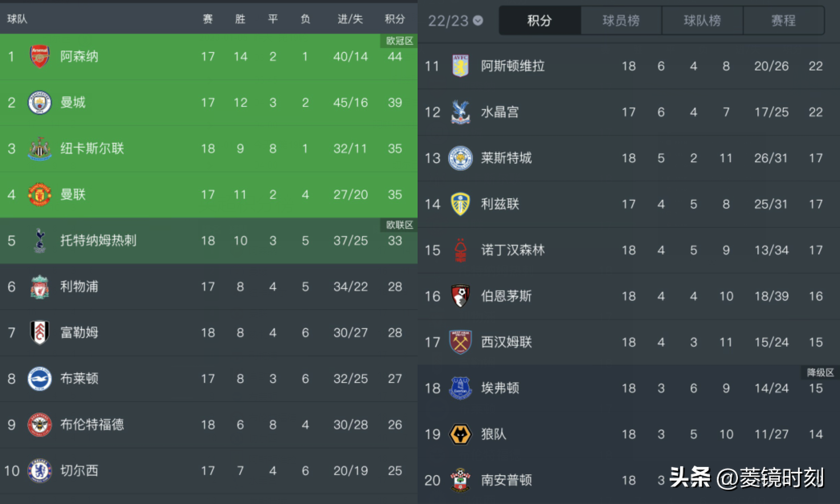The image size is (840, 504).
Task: Switch to the 球员榜 tab
Action: click(x=621, y=21)
